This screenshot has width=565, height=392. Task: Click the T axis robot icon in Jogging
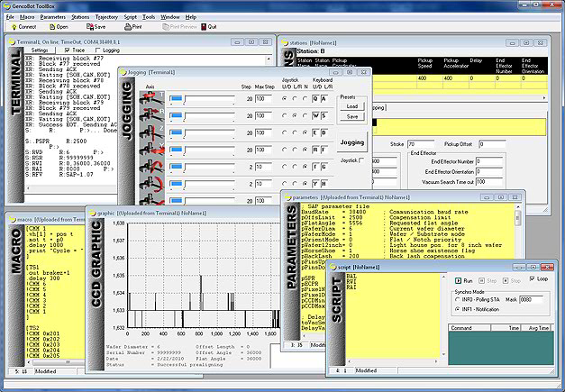[x=152, y=99]
